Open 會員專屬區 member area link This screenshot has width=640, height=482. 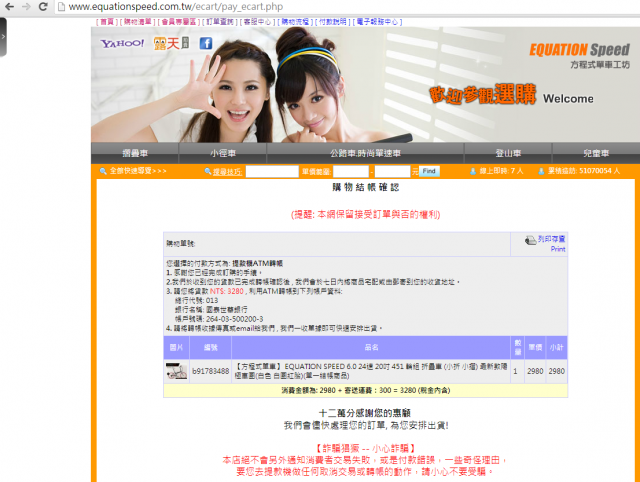coord(179,22)
